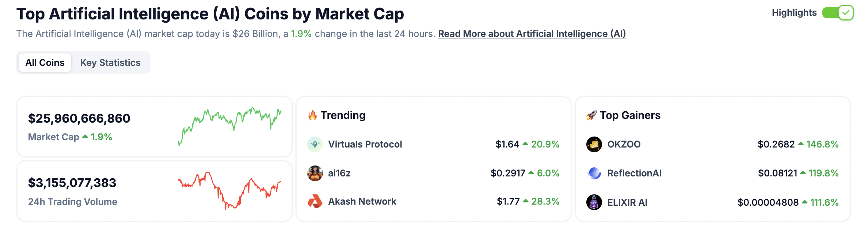This screenshot has width=868, height=235.
Task: Switch to the Key Statistics tab
Action: click(111, 62)
